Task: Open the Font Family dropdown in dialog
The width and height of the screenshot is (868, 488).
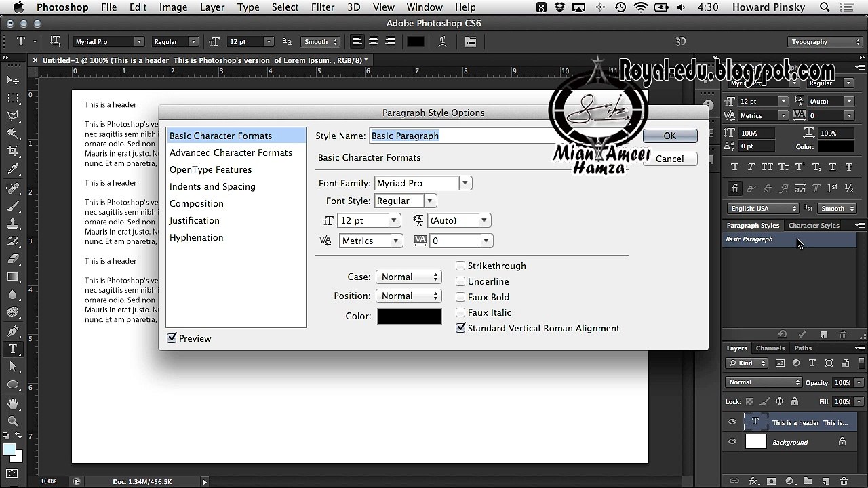Action: pos(465,183)
